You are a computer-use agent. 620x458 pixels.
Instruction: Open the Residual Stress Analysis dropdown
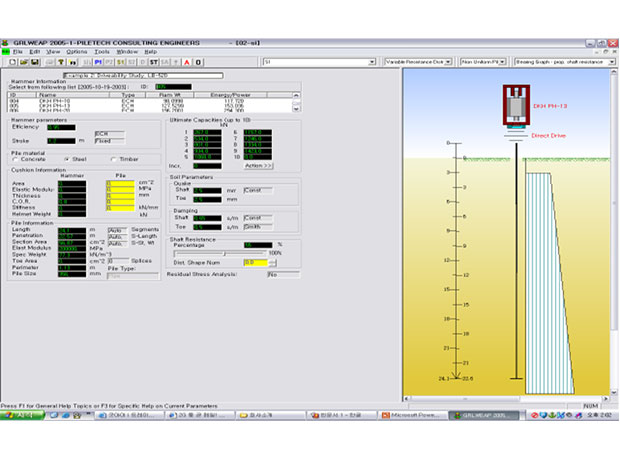pyautogui.click(x=284, y=274)
